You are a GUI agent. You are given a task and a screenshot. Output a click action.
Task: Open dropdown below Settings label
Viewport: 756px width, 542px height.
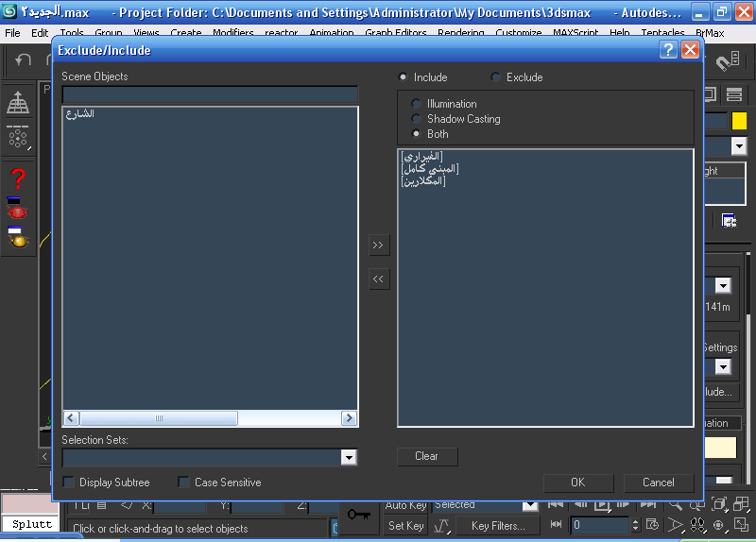coord(723,367)
